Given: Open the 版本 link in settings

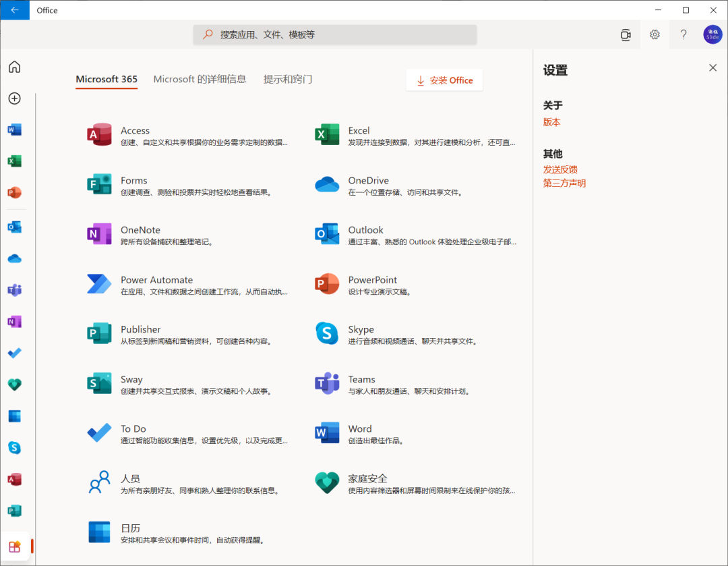Looking at the screenshot, I should click(x=551, y=122).
